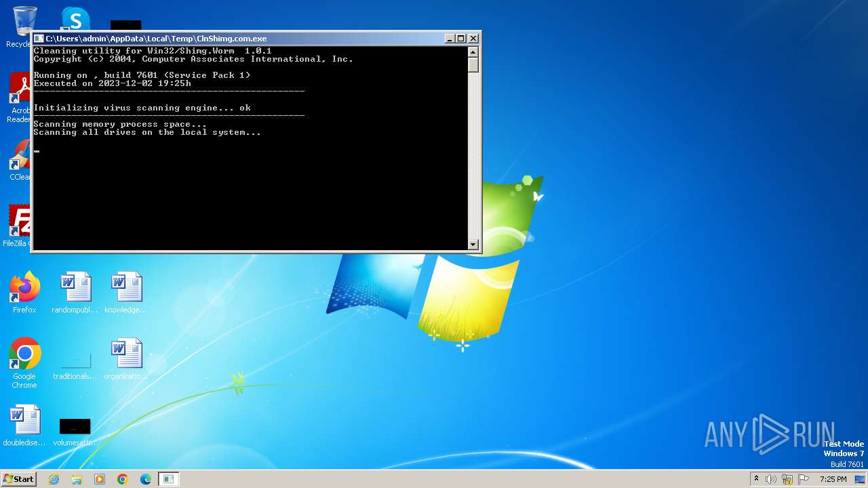The height and width of the screenshot is (488, 868).
Task: Click 'Initializing virus scanning engine... ok' line
Action: 142,108
